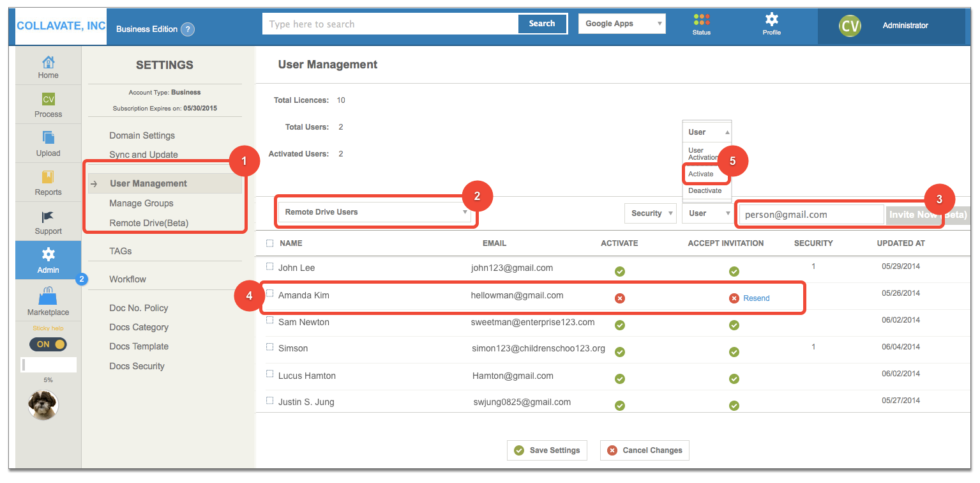This screenshot has width=980, height=483.
Task: Select User Management in settings
Action: (x=165, y=183)
